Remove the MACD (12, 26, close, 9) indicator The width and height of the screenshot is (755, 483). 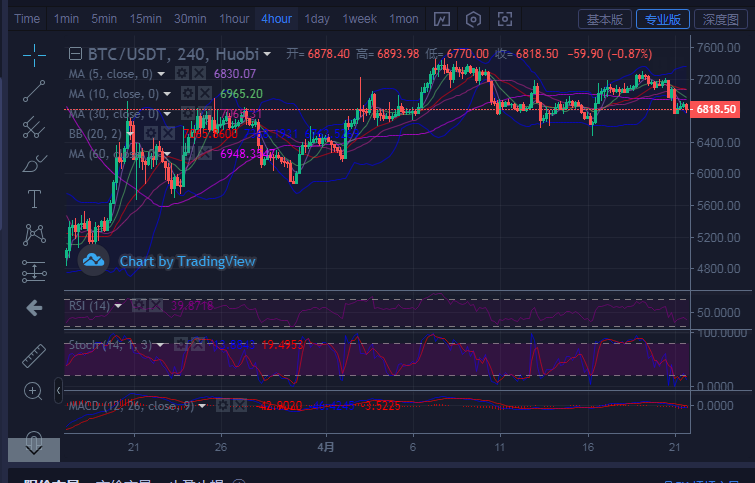[240, 405]
